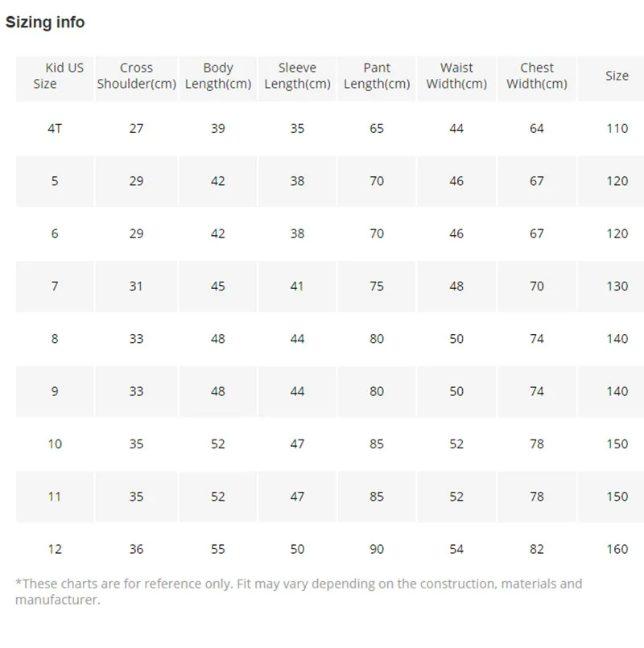This screenshot has height=648, width=644.
Task: Click the Cross Shoulder(cm) column header
Action: pyautogui.click(x=136, y=76)
